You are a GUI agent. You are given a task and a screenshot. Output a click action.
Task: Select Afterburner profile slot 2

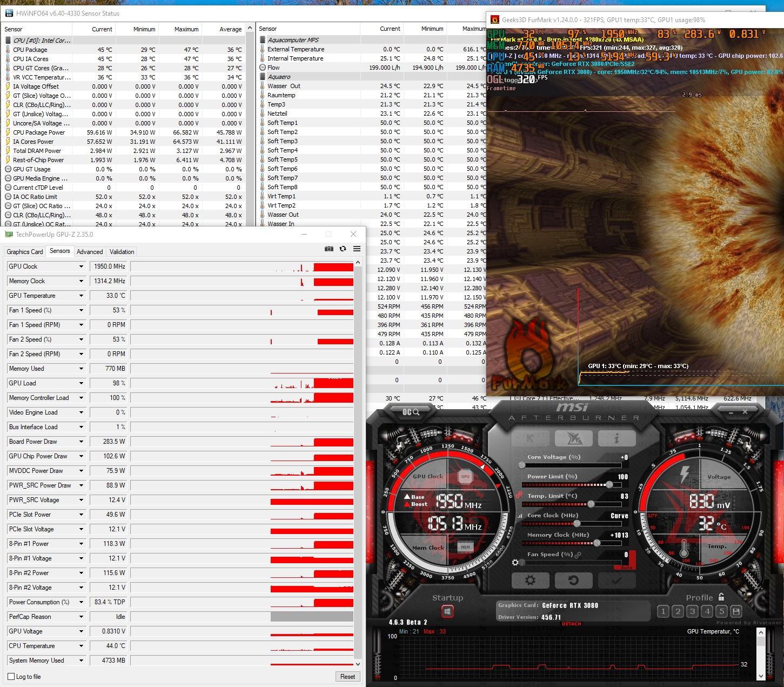coord(678,611)
